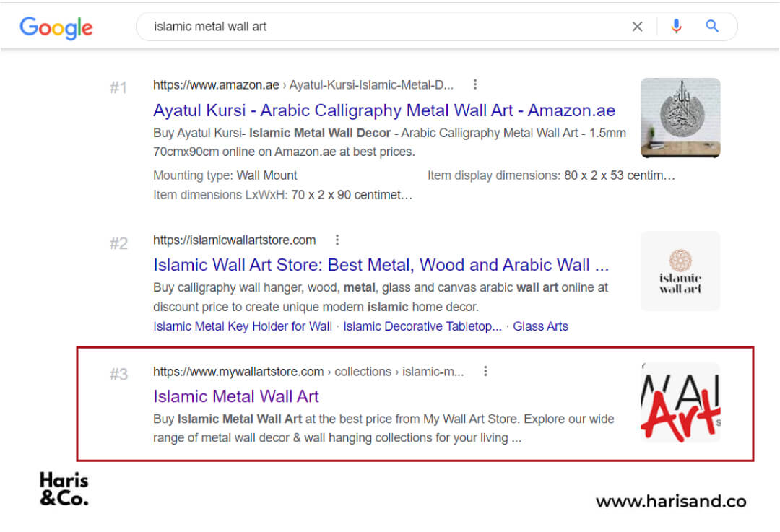
Task: Click the islamicwallartstore.com URL text
Action: coord(234,240)
